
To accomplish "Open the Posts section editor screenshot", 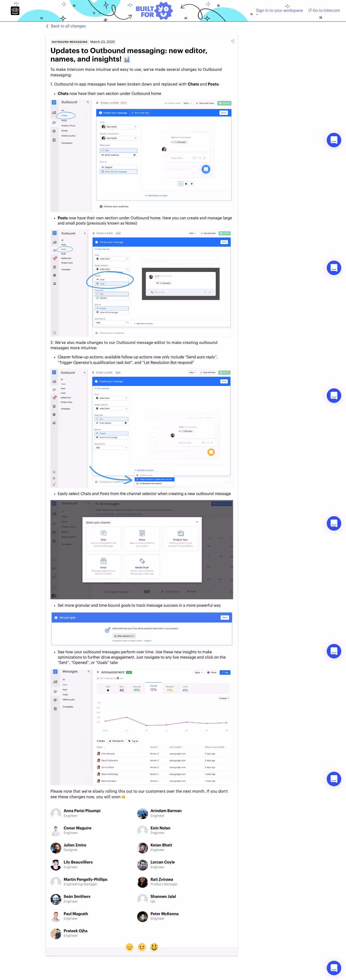I will click(x=142, y=283).
